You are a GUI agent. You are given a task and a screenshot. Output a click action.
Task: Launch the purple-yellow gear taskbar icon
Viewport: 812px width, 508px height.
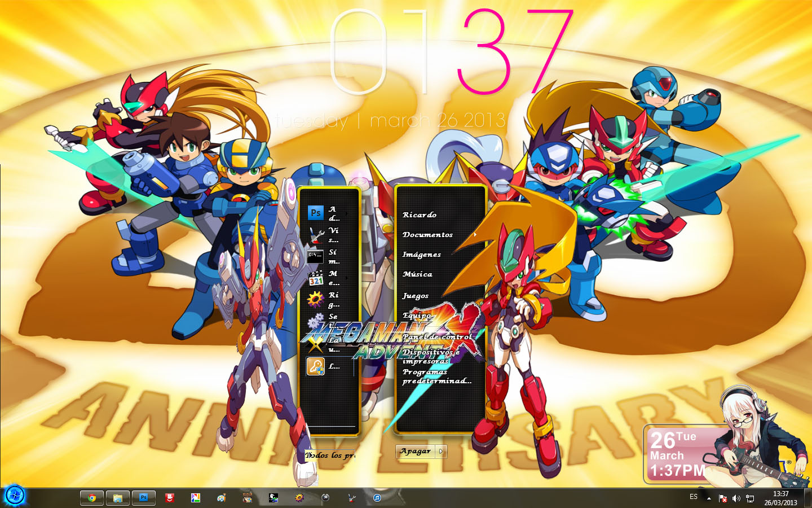pyautogui.click(x=299, y=498)
